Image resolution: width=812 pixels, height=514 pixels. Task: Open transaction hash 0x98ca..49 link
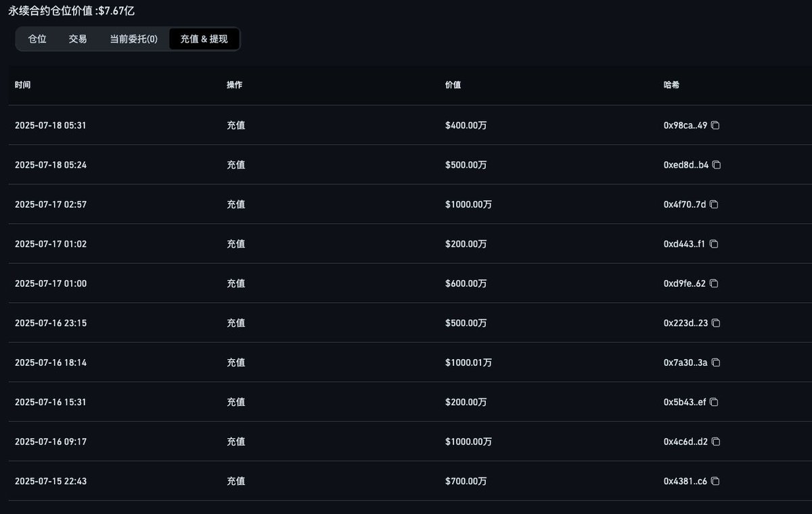tap(685, 126)
